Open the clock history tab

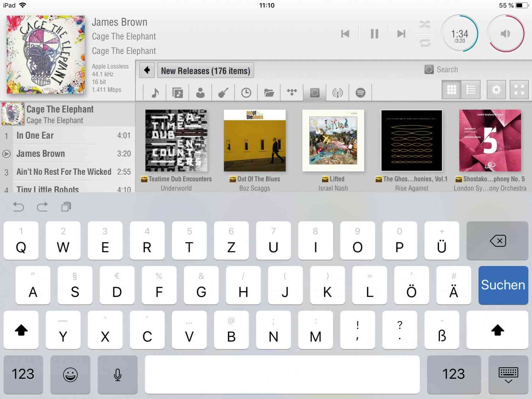coord(246,93)
